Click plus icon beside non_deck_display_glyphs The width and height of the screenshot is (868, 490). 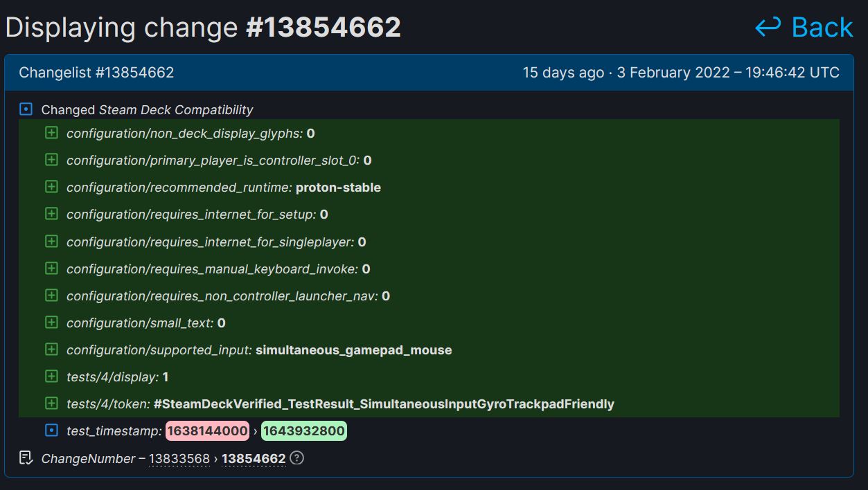click(51, 133)
